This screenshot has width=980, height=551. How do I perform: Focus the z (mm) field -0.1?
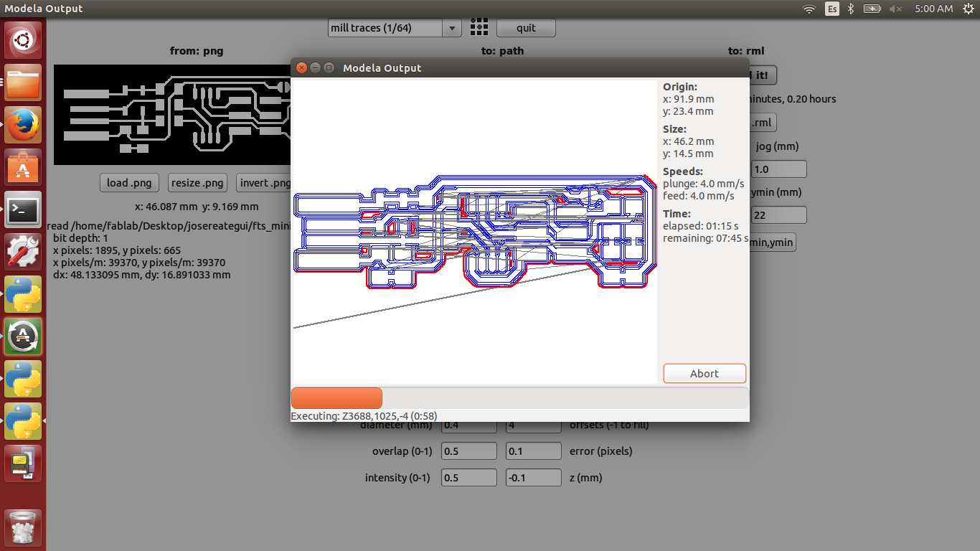point(533,478)
